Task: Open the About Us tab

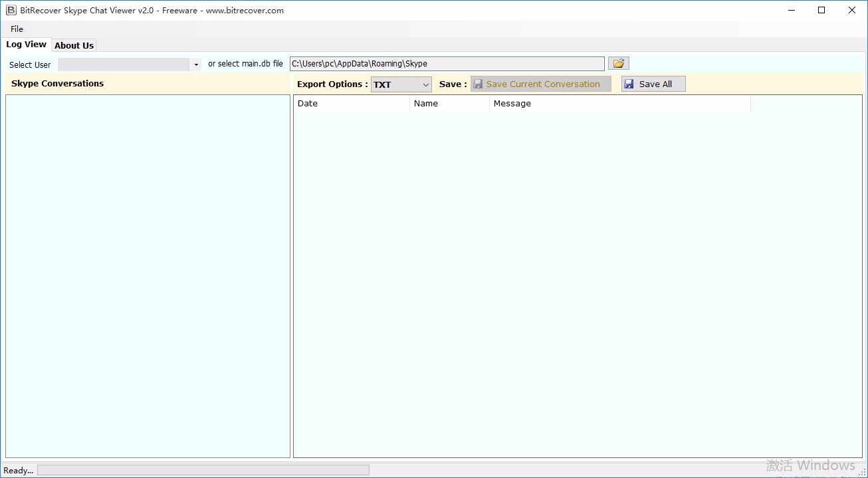Action: click(x=74, y=45)
